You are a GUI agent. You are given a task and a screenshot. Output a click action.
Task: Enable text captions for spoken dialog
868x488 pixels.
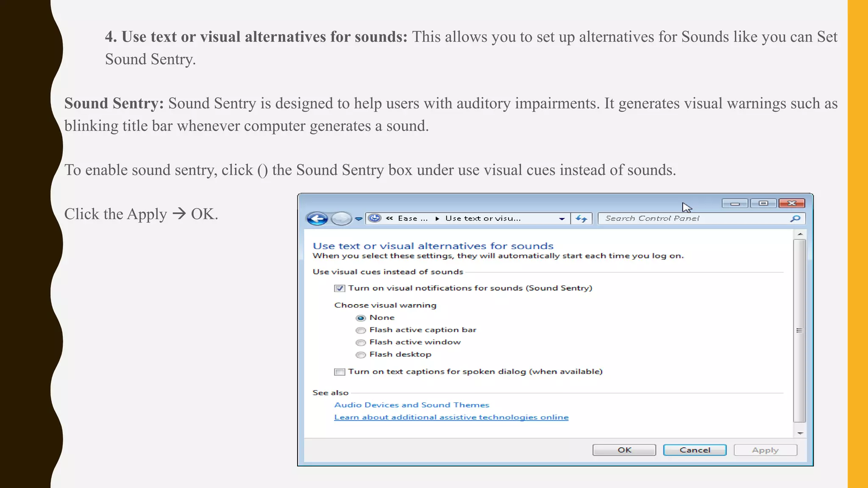pyautogui.click(x=339, y=372)
